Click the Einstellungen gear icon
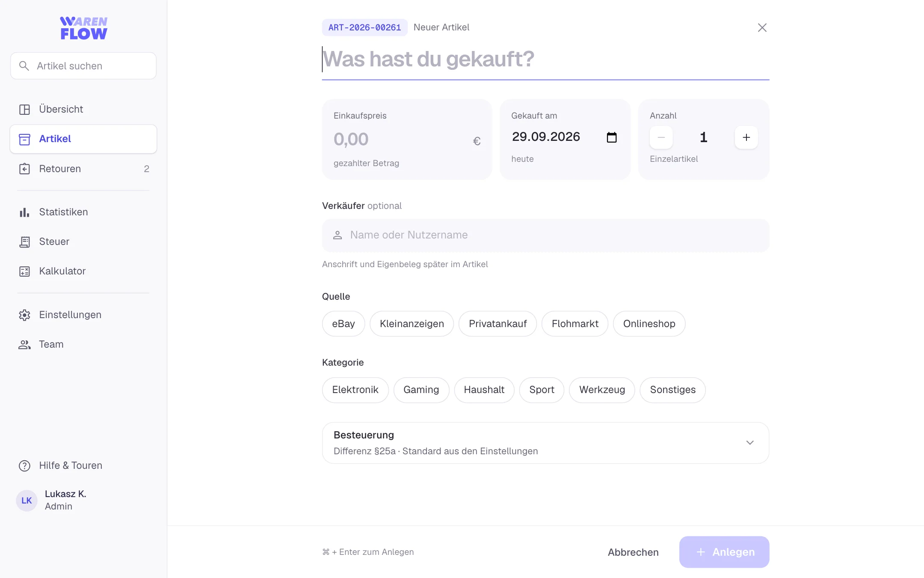Viewport: 924px width, 578px height. pos(24,315)
